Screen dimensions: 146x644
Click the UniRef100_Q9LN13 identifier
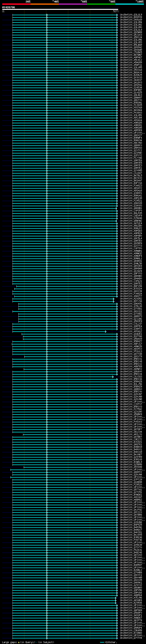pyautogui.click(x=131, y=95)
